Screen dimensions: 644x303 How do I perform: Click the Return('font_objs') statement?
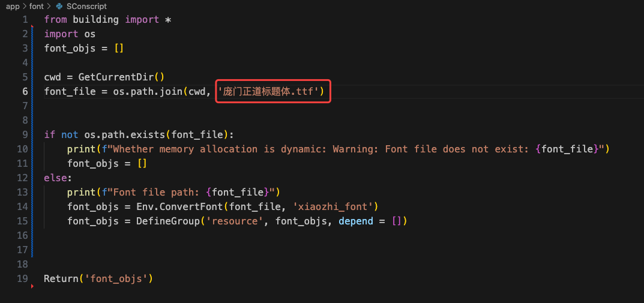click(98, 278)
